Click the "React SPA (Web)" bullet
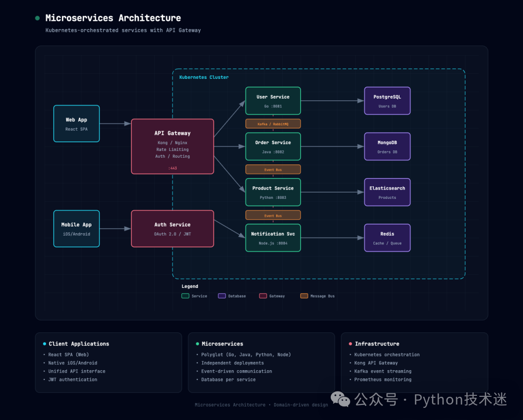Viewport: 523px width, 420px height. [68, 355]
